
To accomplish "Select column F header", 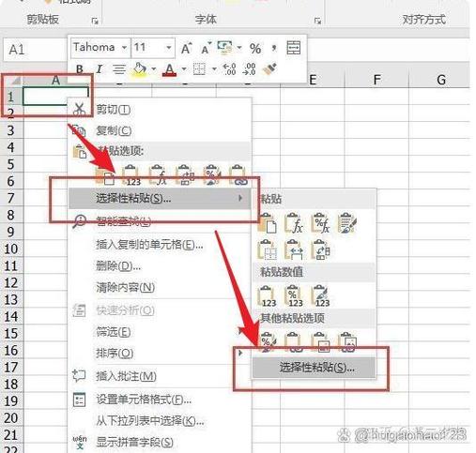I will click(376, 80).
